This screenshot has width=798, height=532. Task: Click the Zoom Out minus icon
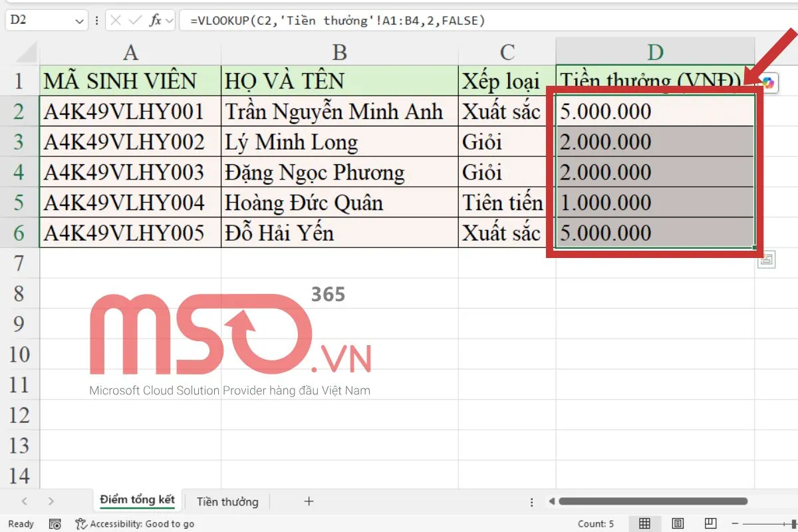click(734, 523)
